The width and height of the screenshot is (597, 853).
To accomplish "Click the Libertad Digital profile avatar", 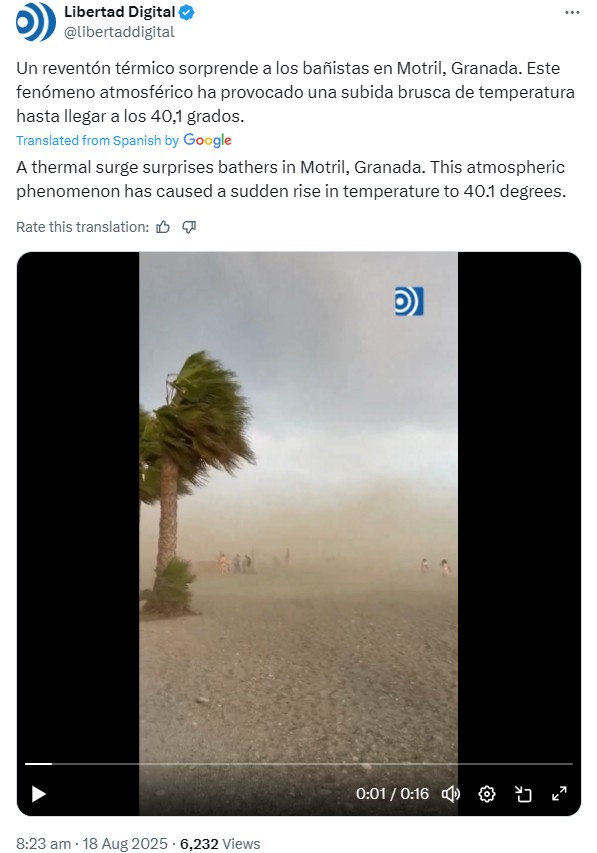I will tap(36, 22).
